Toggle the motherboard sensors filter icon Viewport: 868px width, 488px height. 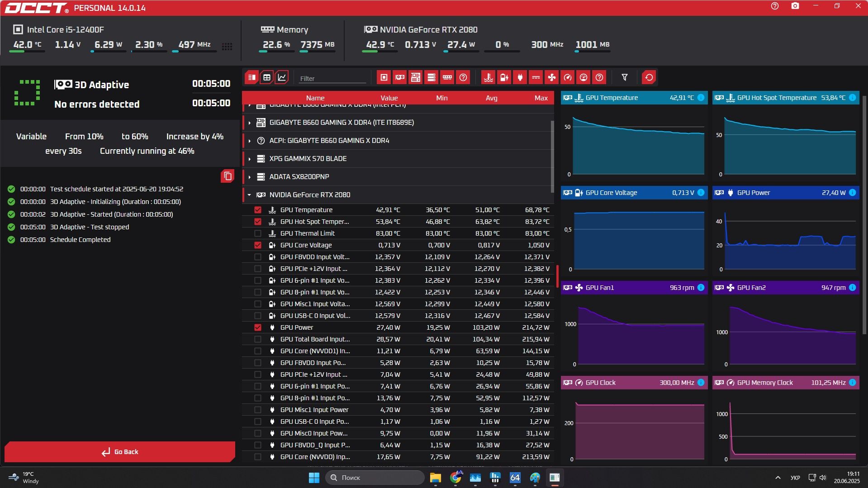pos(416,77)
